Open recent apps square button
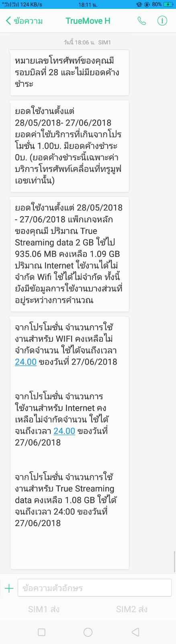This screenshot has width=176, height=644. pyautogui.click(x=41, y=632)
